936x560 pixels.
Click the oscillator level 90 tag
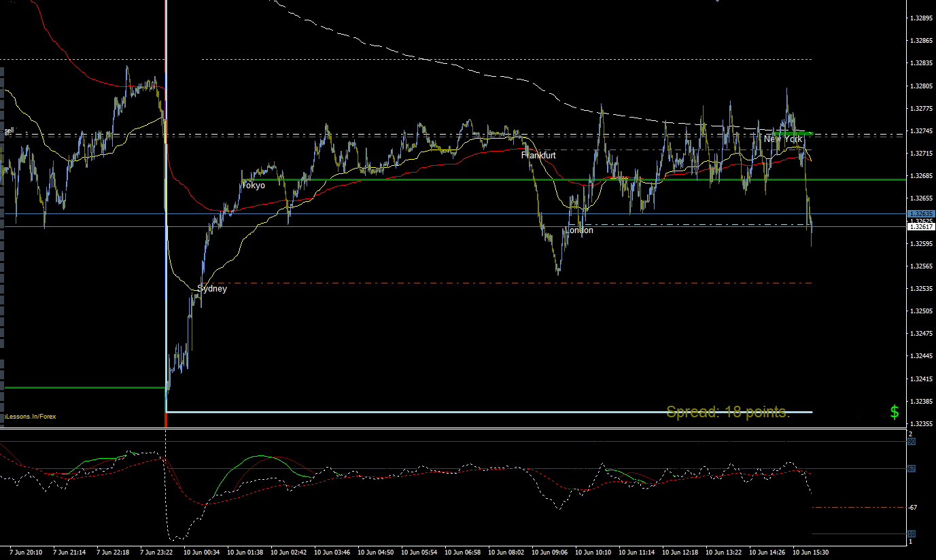[x=912, y=442]
